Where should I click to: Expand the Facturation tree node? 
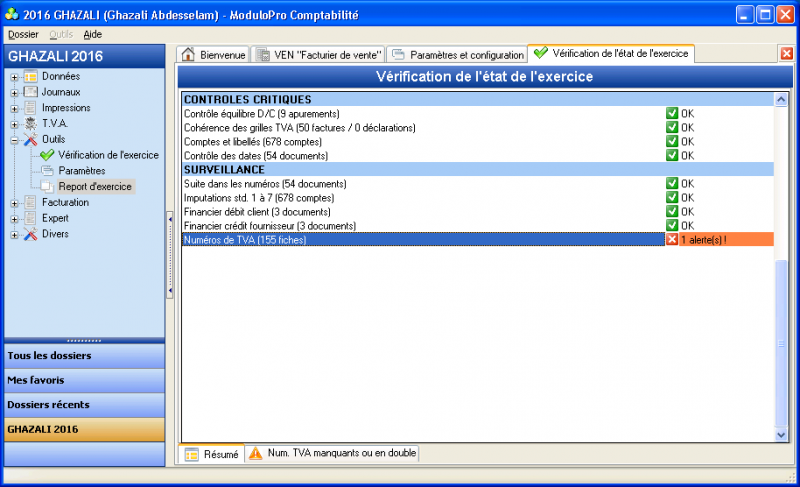tap(14, 204)
